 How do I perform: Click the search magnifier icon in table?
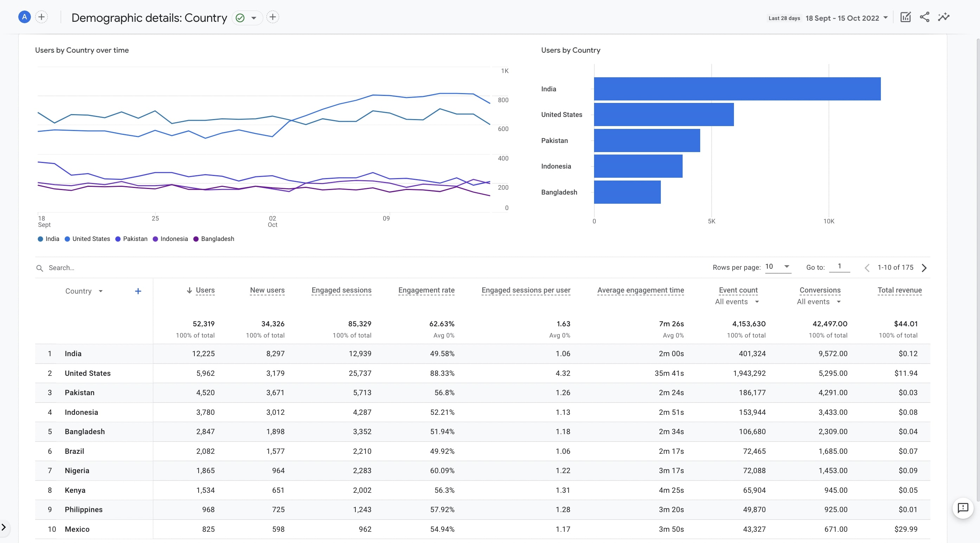[39, 268]
